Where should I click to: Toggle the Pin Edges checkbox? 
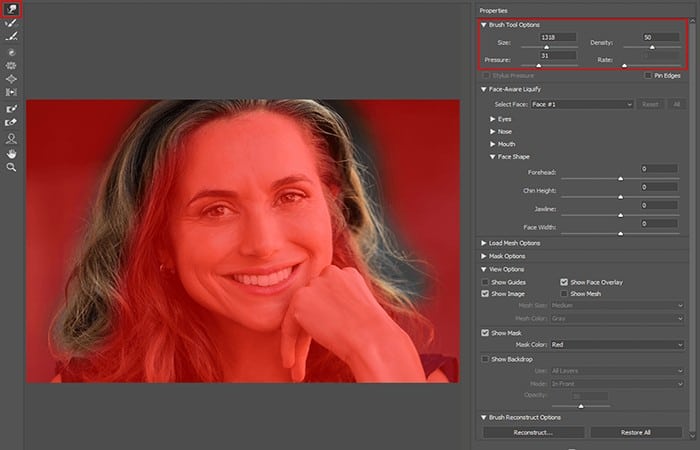click(648, 75)
